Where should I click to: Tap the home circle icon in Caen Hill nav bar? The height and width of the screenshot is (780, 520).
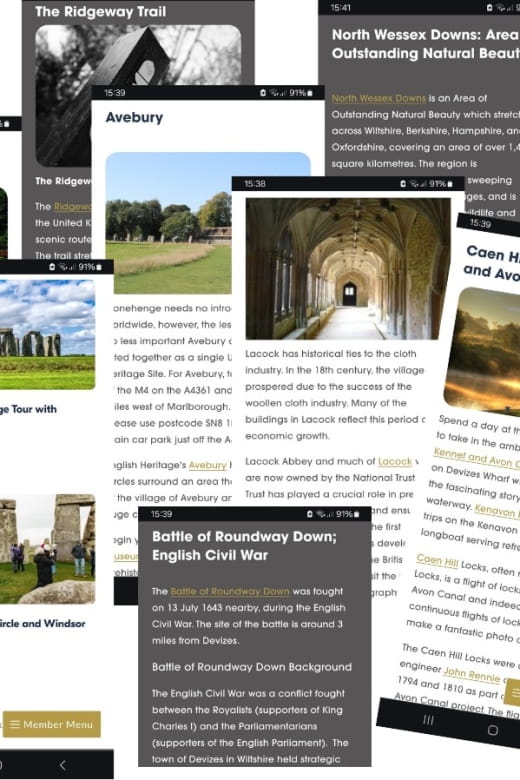click(x=493, y=730)
